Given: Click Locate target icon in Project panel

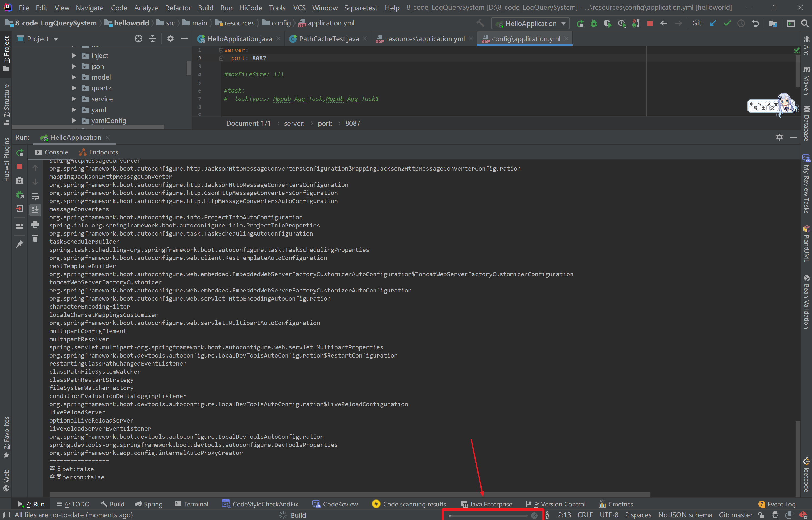Looking at the screenshot, I should pos(138,39).
